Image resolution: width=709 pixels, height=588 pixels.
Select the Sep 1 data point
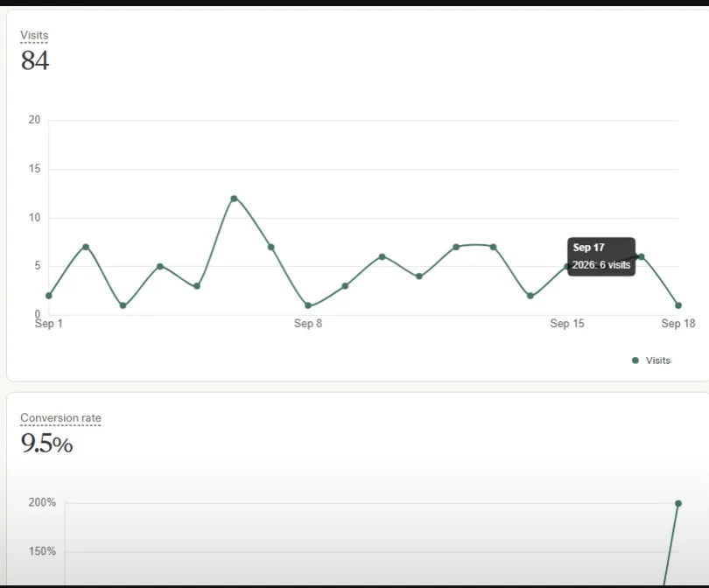[49, 296]
